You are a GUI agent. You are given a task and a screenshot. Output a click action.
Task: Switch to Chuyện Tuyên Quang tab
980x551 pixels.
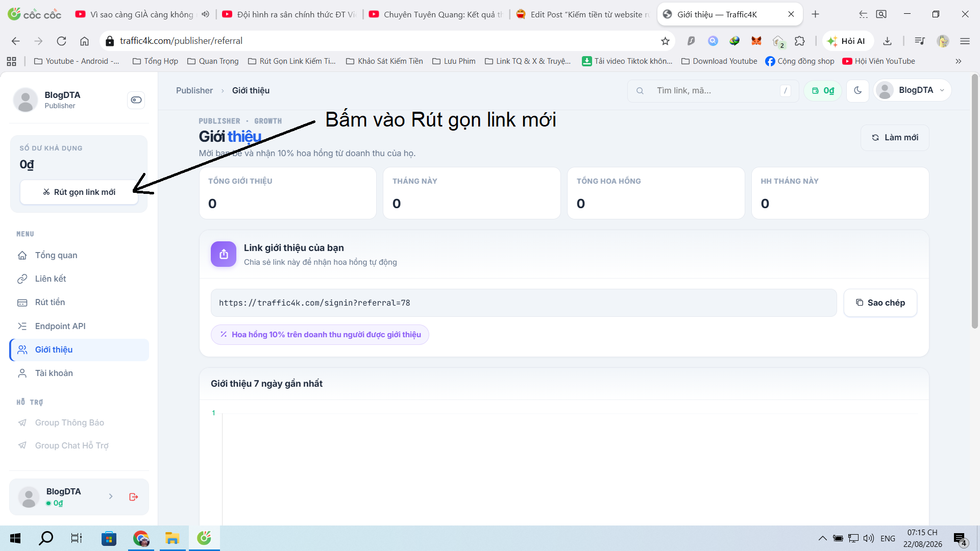pyautogui.click(x=436, y=14)
